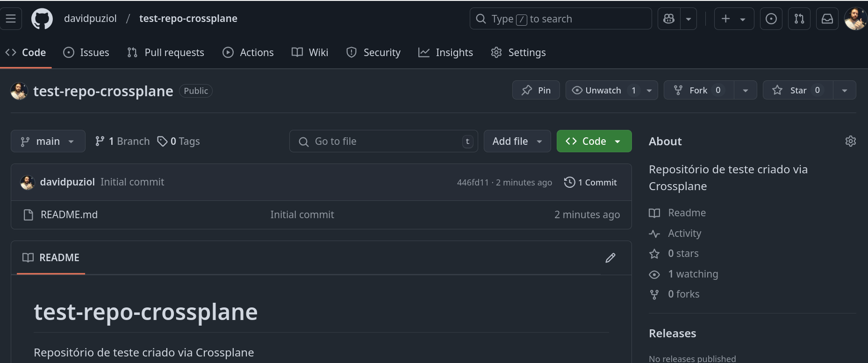Expand the Add file dropdown
Image resolution: width=868 pixels, height=363 pixels.
(x=517, y=141)
